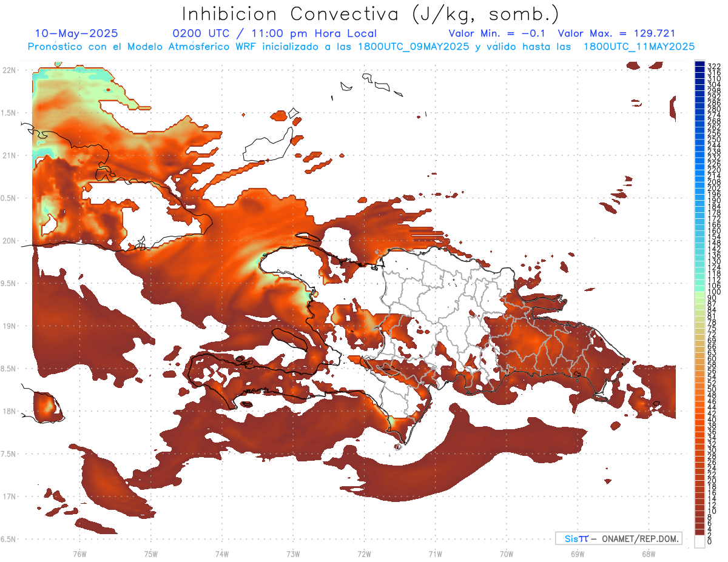Select the Valor Max. = 129.721 readout
This screenshot has height=562, width=728.
(616, 33)
